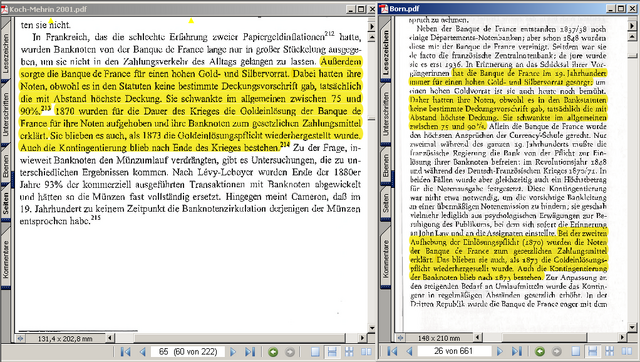Open Seiten tab in Born.pdf window
Screen dimensions: 640x362
tap(386, 203)
